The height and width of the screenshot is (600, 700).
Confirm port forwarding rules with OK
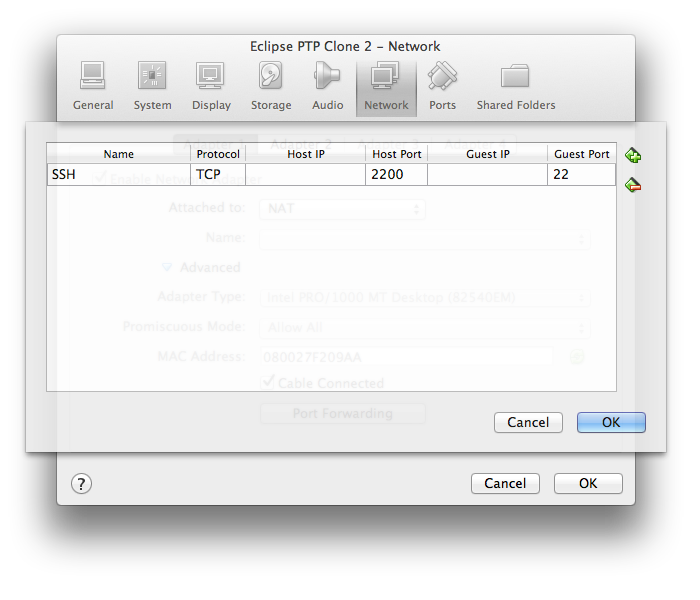tap(611, 422)
